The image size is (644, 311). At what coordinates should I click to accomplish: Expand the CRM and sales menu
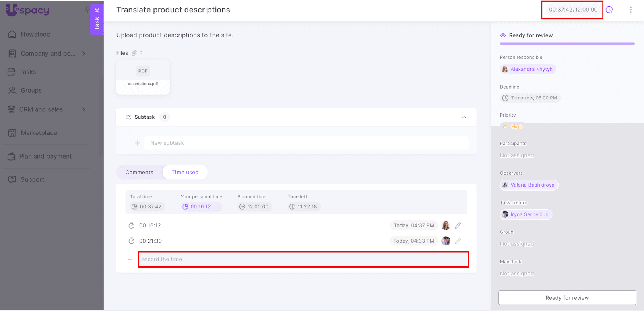83,109
